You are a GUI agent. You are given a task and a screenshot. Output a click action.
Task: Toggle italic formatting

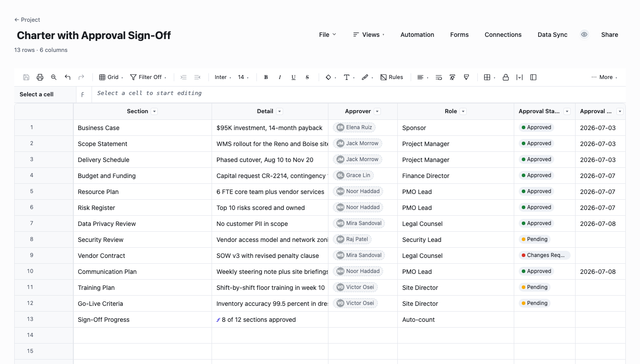(280, 77)
